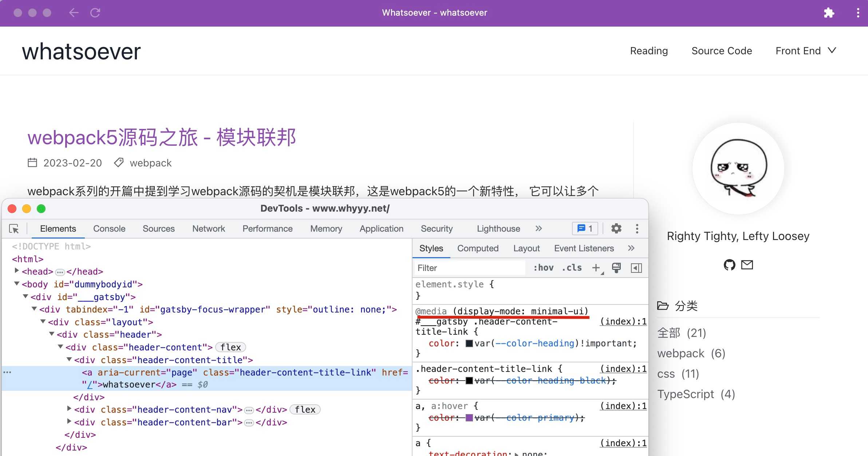Click the computed styles sidebar toggle icon
Image resolution: width=868 pixels, height=456 pixels.
pyautogui.click(x=636, y=268)
